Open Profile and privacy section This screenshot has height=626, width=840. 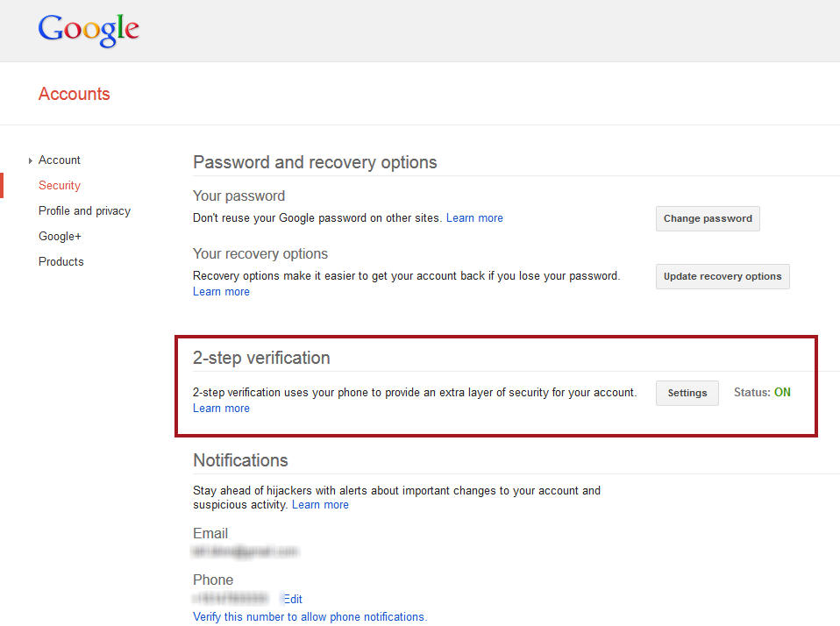(85, 210)
